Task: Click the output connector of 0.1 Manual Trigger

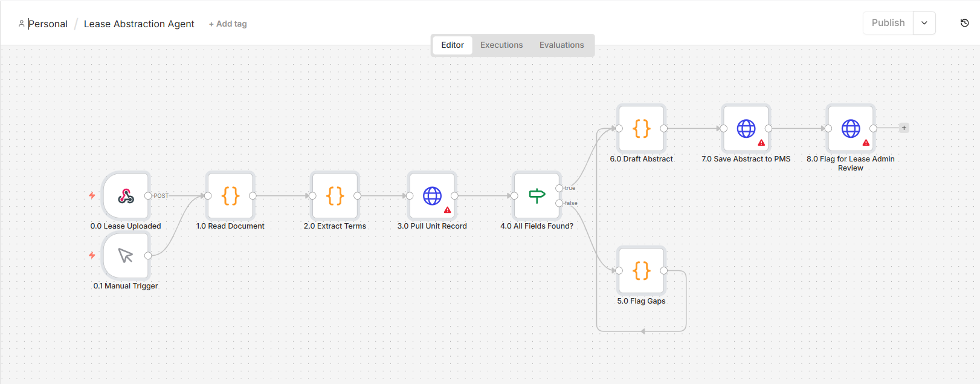Action: coord(148,256)
